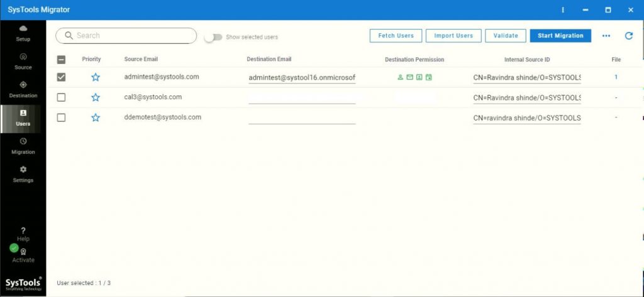
Task: Click the Internal Source ID field for cal3
Action: (x=527, y=98)
